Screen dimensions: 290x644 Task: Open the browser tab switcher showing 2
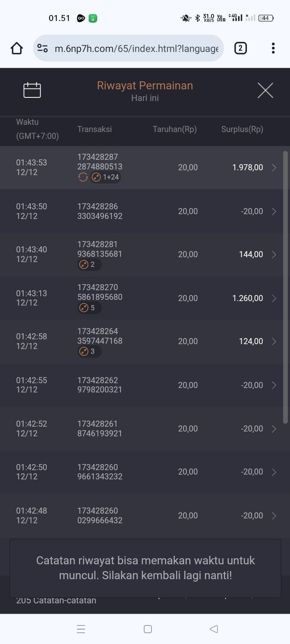(240, 48)
